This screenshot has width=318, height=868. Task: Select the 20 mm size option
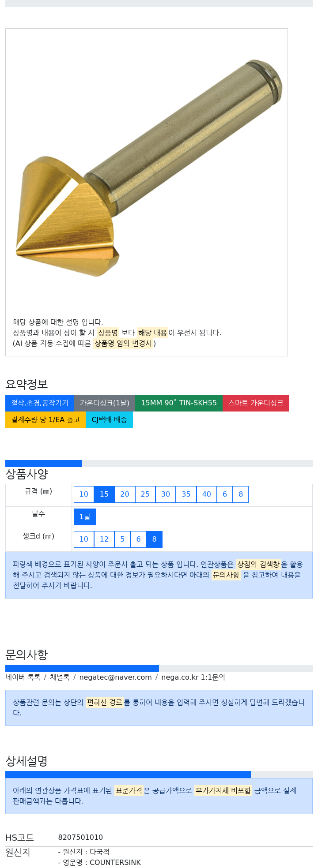click(125, 494)
